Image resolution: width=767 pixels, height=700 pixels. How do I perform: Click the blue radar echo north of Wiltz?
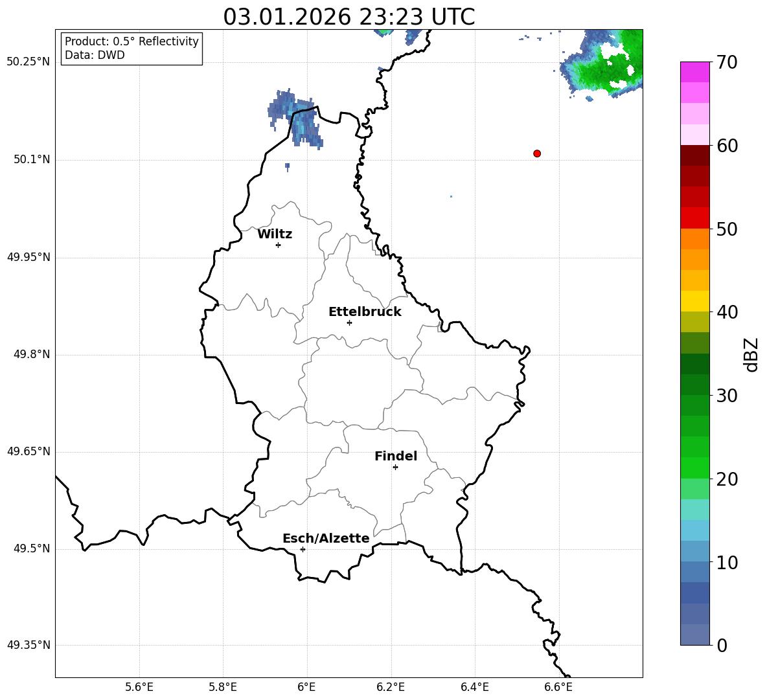[295, 119]
